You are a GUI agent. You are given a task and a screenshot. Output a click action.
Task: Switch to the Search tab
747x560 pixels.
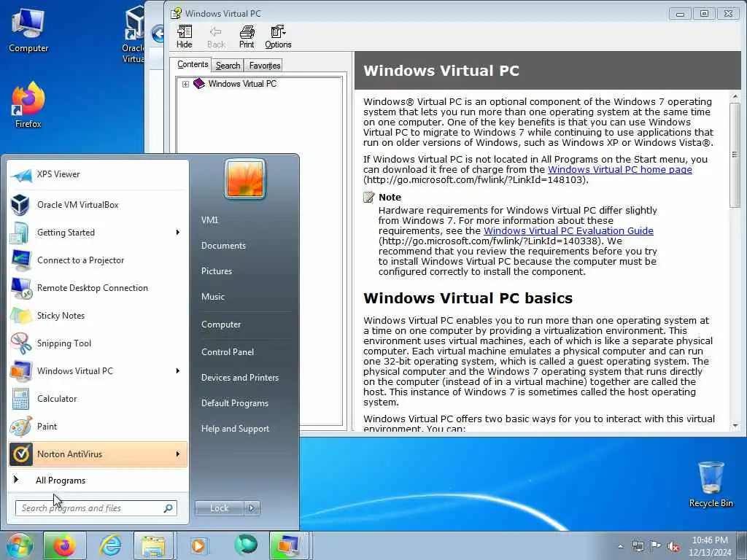click(228, 65)
